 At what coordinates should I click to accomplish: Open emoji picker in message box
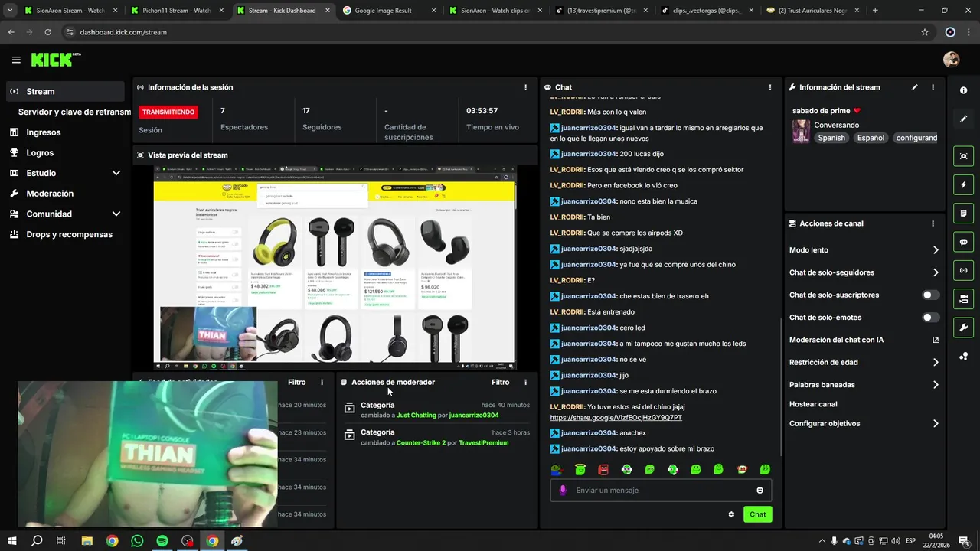pyautogui.click(x=759, y=491)
